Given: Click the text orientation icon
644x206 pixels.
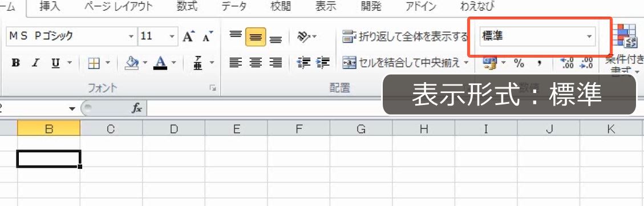Looking at the screenshot, I should tap(304, 36).
